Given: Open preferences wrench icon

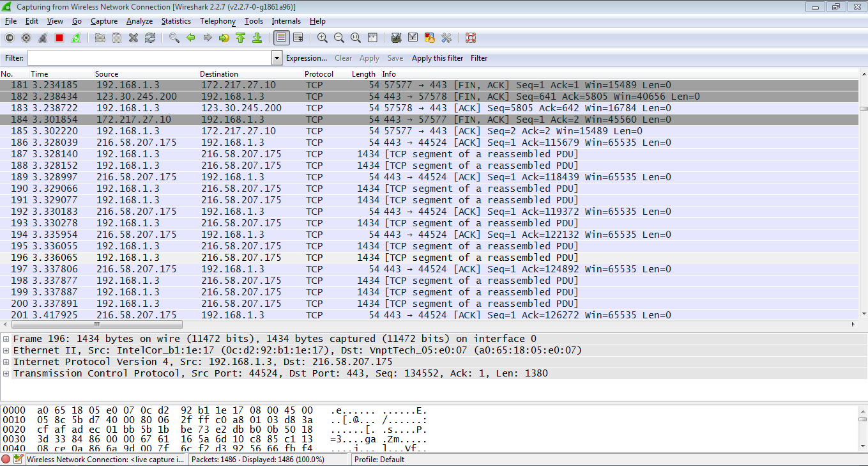Looking at the screenshot, I should click(x=446, y=38).
